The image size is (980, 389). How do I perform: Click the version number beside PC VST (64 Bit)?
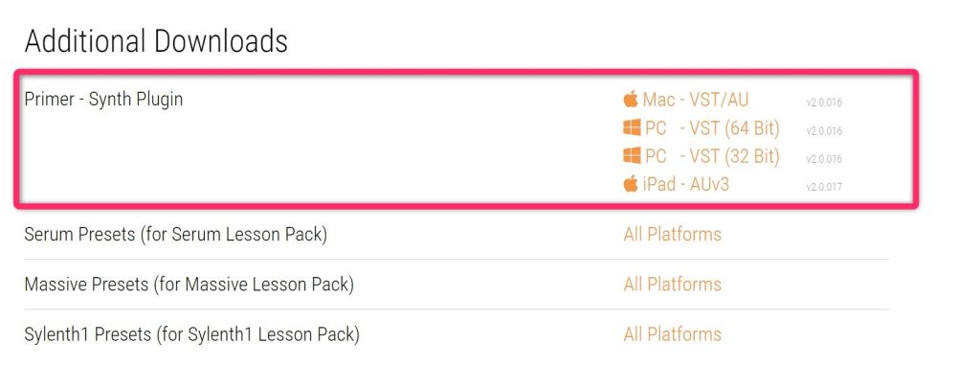824,131
